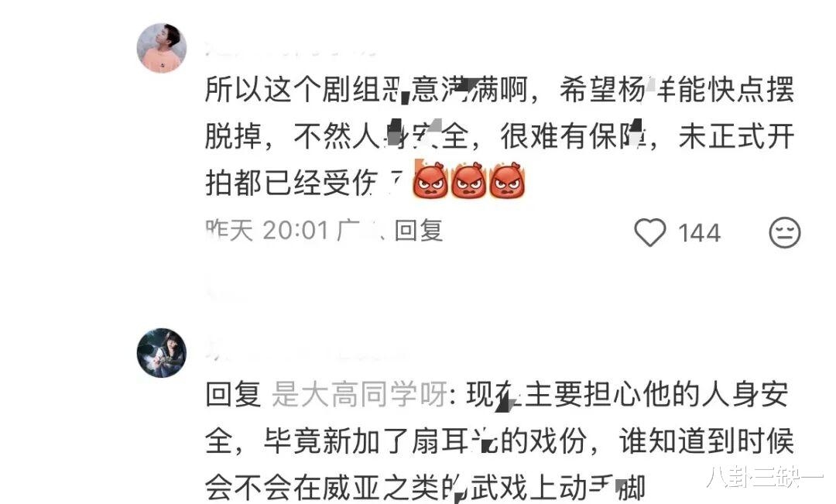Open the mentioned user 是大高同学呀 profile
This screenshot has width=836, height=504.
tap(359, 395)
